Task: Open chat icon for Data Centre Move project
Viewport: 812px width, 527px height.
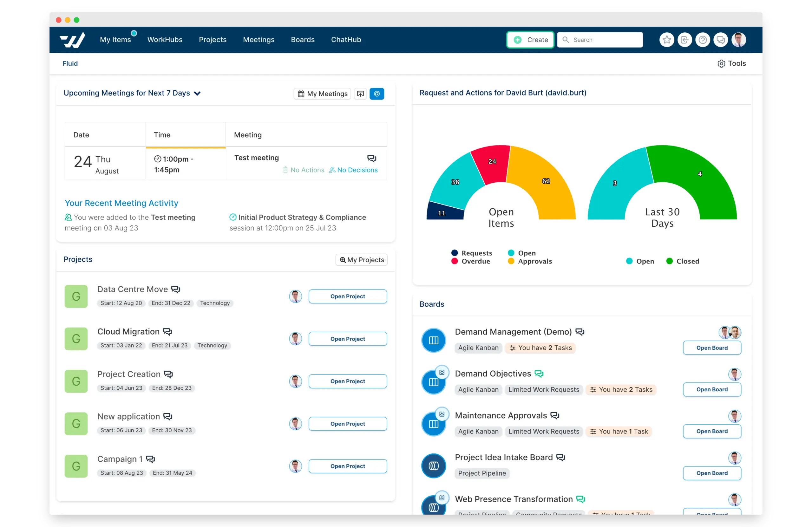Action: [x=176, y=289]
